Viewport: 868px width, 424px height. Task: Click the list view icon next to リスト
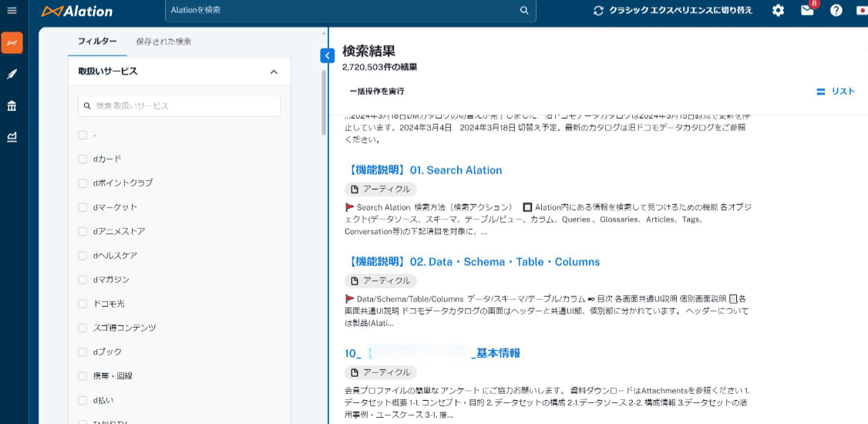pyautogui.click(x=821, y=92)
